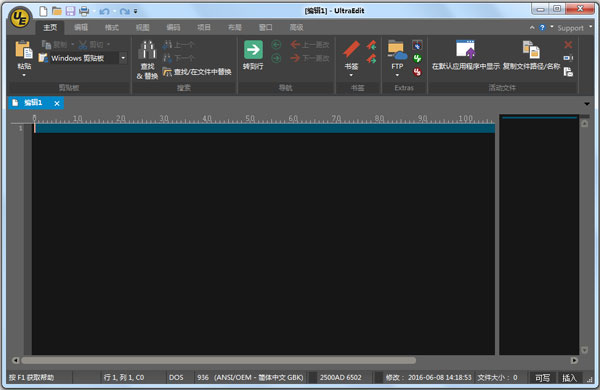
Task: Toggle insert (插入) mode in status bar
Action: click(x=569, y=378)
